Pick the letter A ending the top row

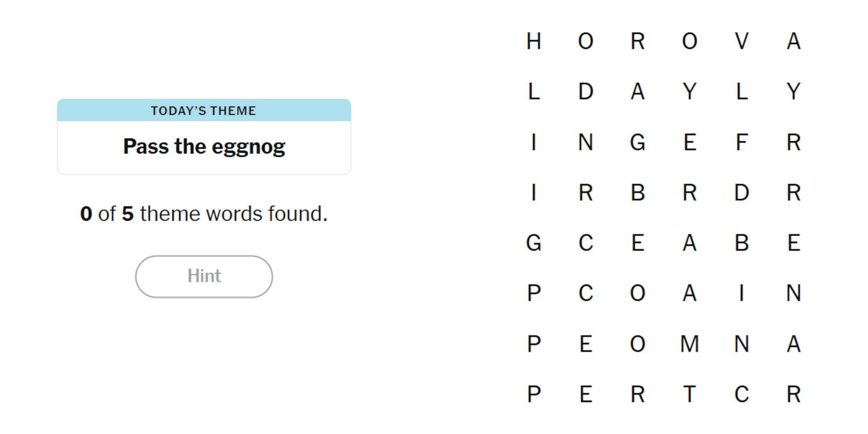point(793,41)
